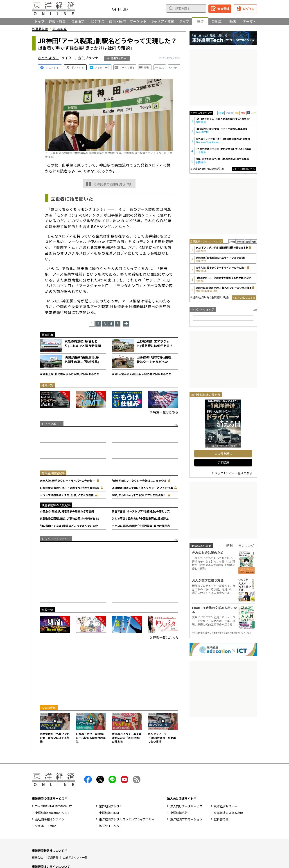The image size is (289, 868).
Task: Open footer X icon
Action: click(100, 779)
